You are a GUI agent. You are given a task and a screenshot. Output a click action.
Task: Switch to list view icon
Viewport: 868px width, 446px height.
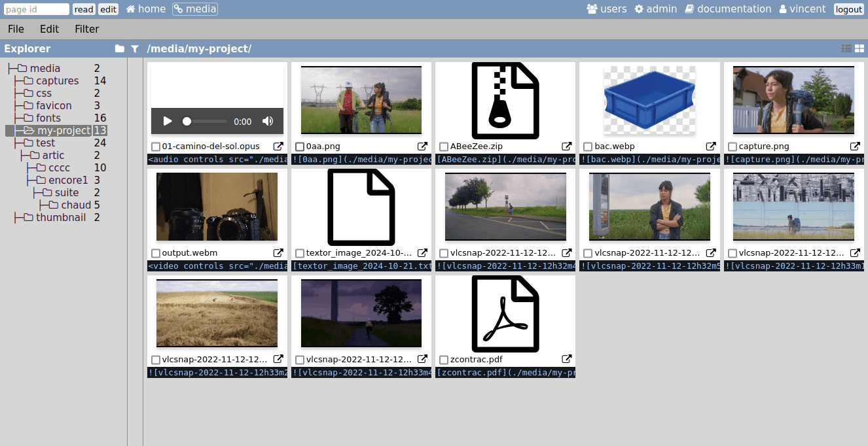pos(846,48)
